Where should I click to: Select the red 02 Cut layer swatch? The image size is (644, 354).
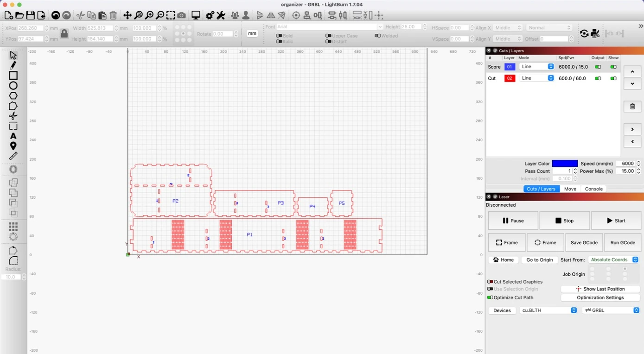[x=510, y=78]
